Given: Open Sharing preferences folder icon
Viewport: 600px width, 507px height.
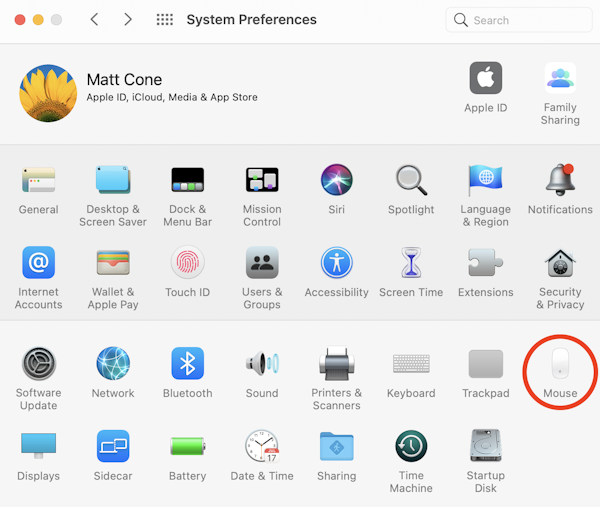Looking at the screenshot, I should tap(336, 446).
